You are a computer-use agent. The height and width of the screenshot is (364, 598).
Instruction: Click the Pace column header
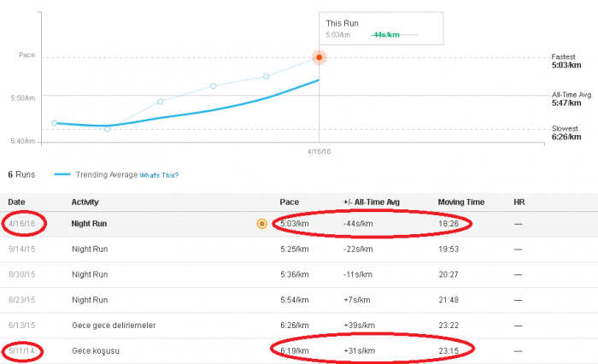[x=289, y=203]
